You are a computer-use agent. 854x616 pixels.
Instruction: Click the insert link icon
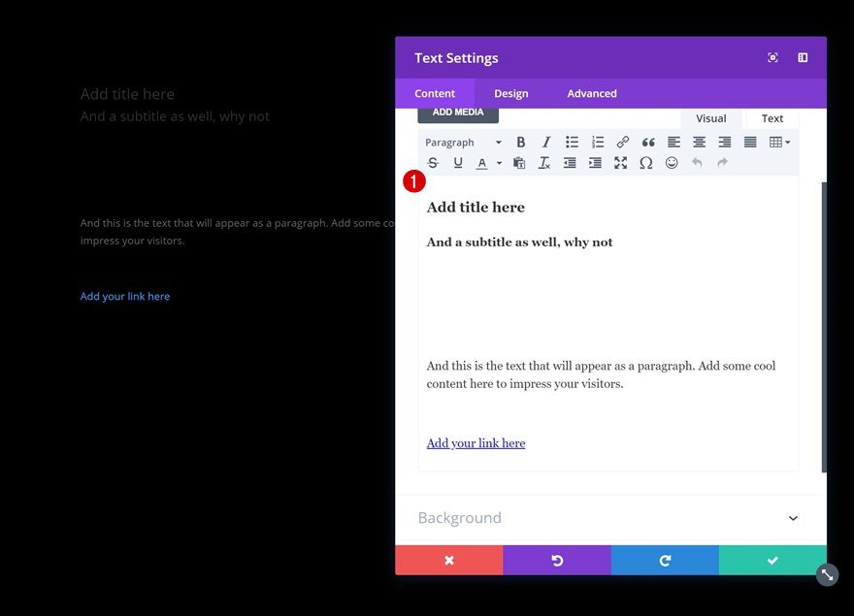(623, 143)
